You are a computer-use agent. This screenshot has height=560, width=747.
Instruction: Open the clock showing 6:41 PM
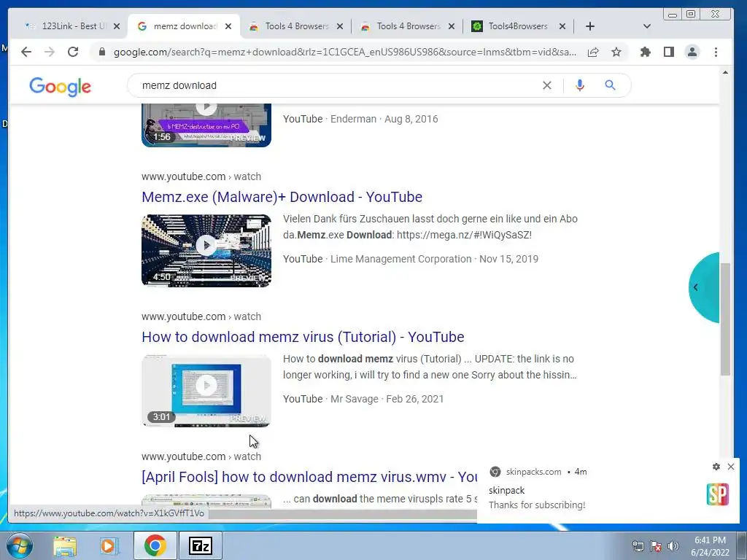coord(710,546)
